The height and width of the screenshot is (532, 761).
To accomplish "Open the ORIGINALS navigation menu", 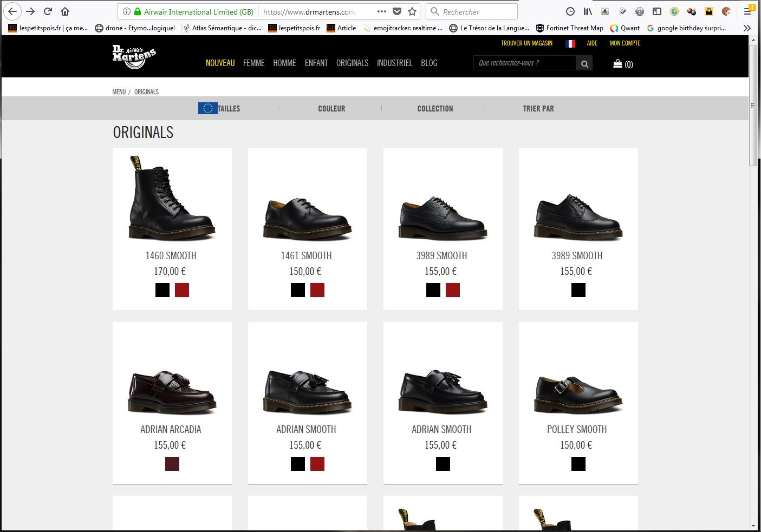I will pos(353,63).
